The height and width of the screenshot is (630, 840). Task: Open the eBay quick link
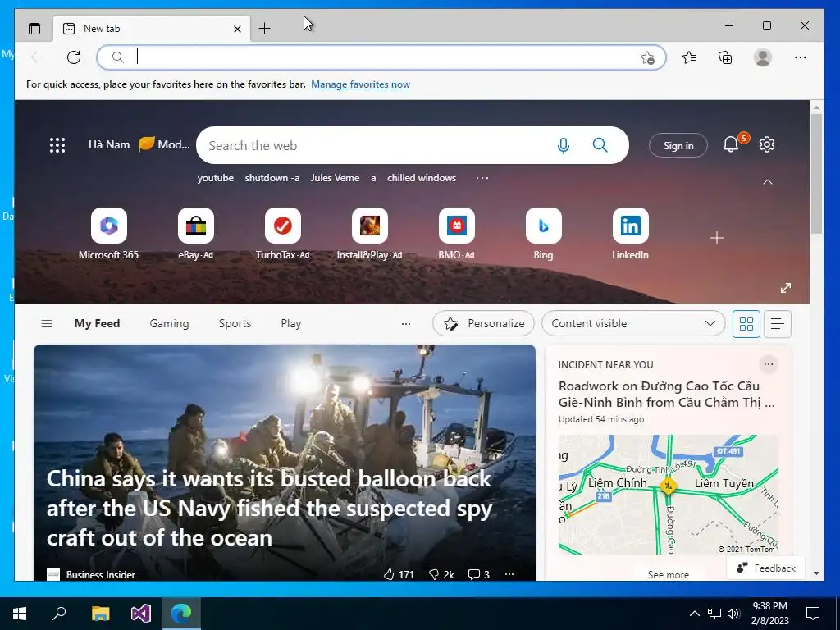pos(195,234)
